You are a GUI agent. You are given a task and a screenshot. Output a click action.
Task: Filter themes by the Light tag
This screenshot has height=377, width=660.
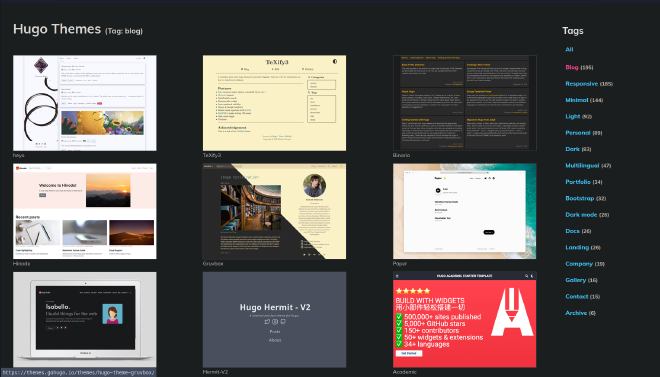[573, 117]
